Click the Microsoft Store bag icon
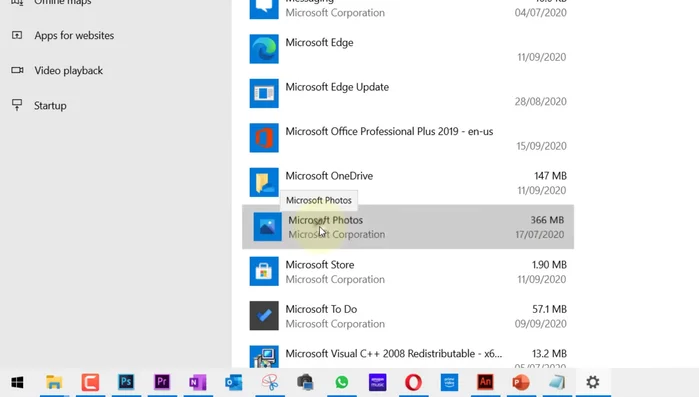This screenshot has height=397, width=699. [x=264, y=271]
